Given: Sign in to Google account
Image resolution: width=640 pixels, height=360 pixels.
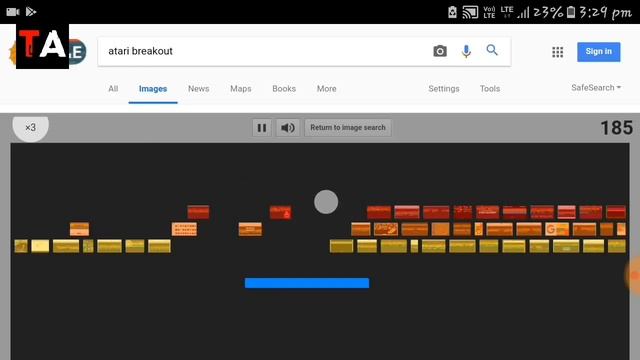Looking at the screenshot, I should point(598,52).
